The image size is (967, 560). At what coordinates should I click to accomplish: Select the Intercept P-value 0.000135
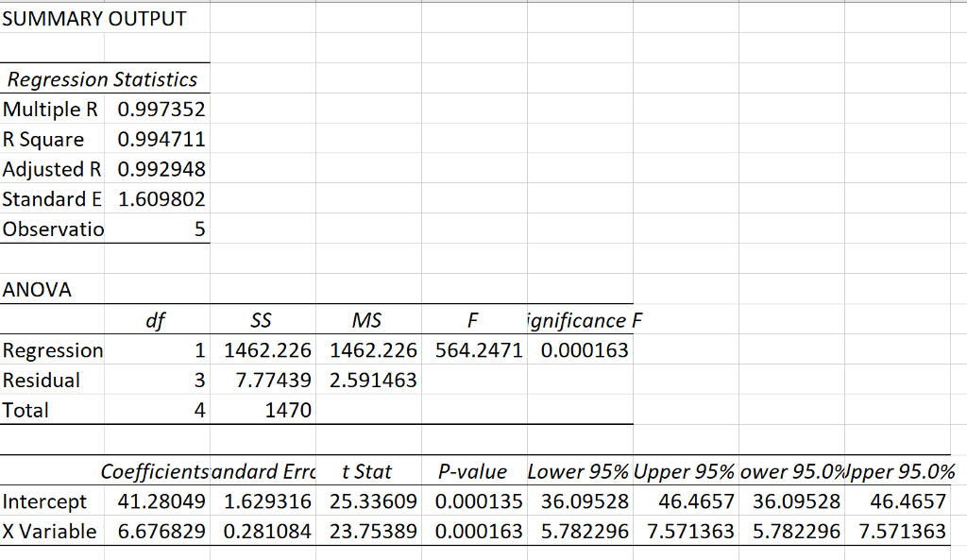(x=477, y=501)
